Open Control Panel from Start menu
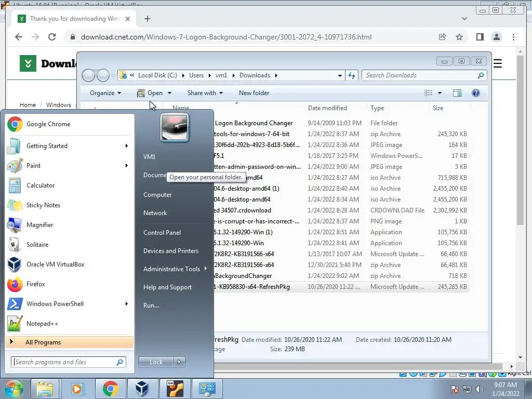 point(162,233)
